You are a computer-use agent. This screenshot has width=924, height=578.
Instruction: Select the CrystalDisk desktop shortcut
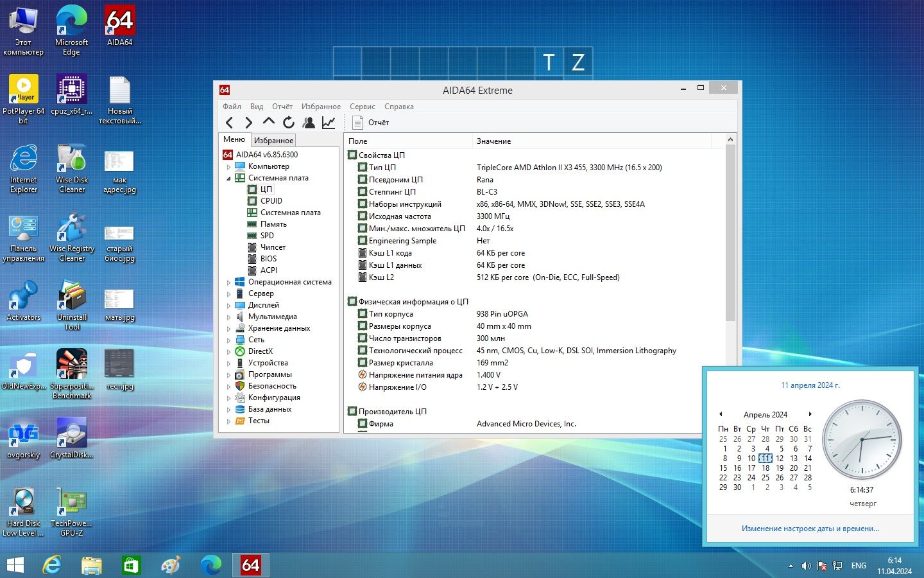pos(71,439)
